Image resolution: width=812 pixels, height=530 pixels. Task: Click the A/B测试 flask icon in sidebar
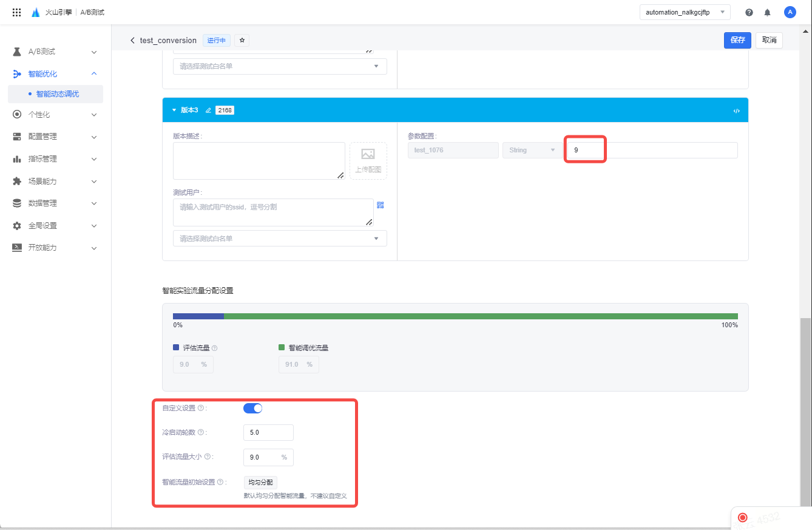17,52
